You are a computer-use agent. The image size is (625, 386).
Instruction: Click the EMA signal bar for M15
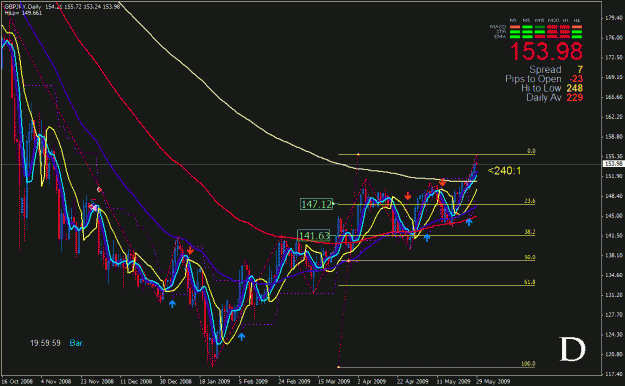(x=540, y=37)
